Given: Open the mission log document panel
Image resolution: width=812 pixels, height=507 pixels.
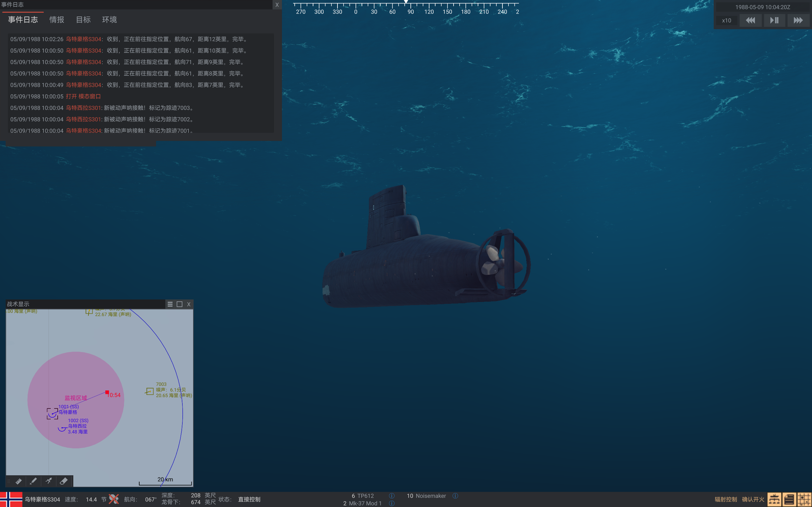Looking at the screenshot, I should [x=789, y=499].
